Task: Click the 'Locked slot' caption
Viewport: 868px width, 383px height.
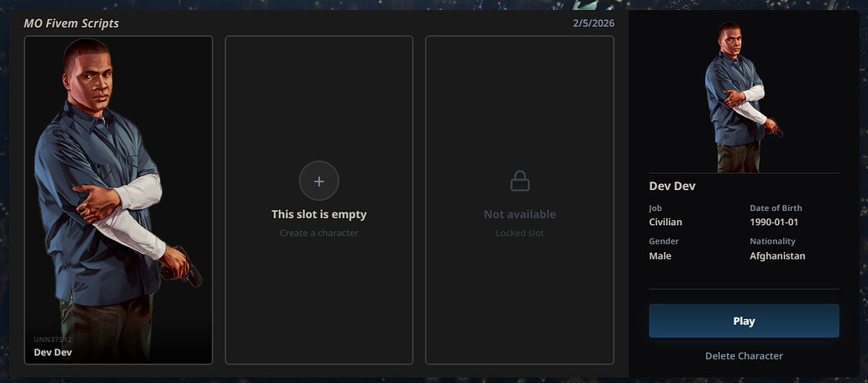Action: click(520, 233)
